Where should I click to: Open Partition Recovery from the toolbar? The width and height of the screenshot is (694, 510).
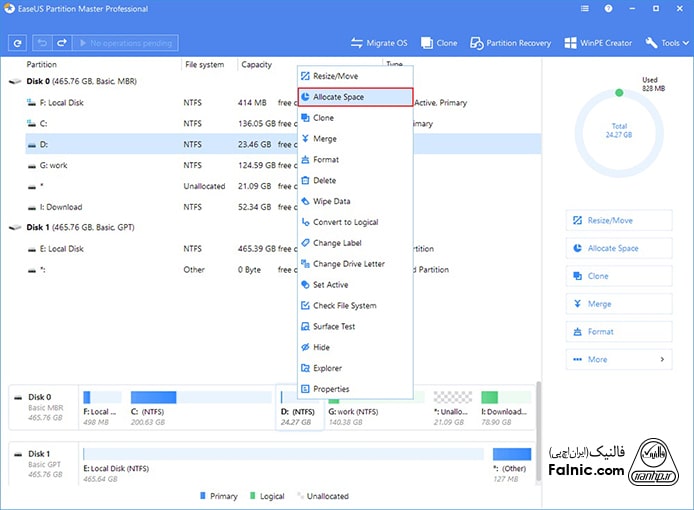pyautogui.click(x=511, y=43)
